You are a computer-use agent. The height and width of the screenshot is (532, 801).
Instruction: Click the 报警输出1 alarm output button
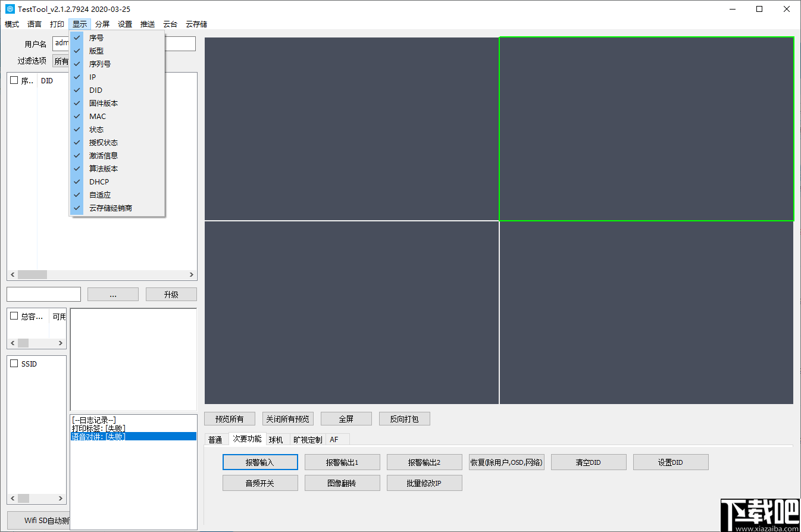pyautogui.click(x=342, y=462)
